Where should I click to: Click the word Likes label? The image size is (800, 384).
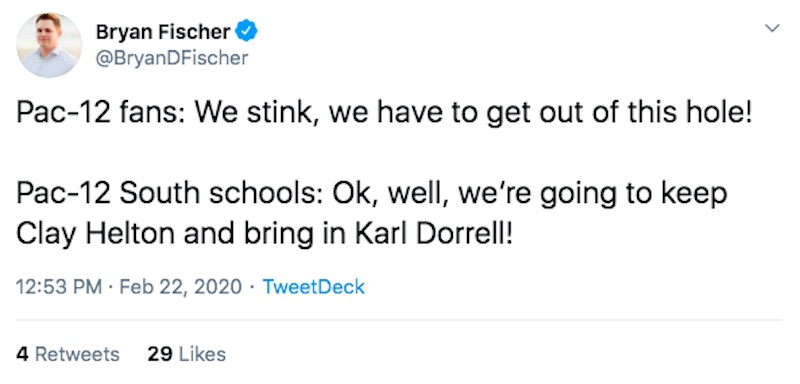pyautogui.click(x=202, y=354)
